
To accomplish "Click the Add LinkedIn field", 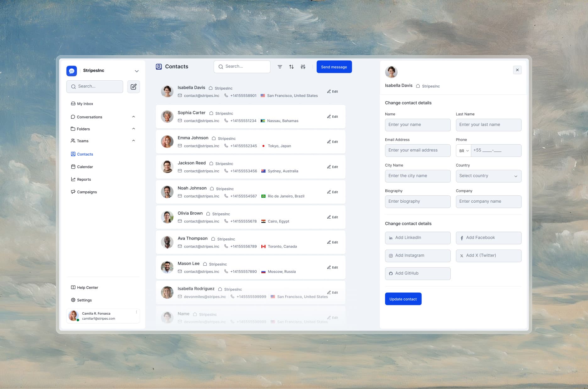I will tap(418, 238).
